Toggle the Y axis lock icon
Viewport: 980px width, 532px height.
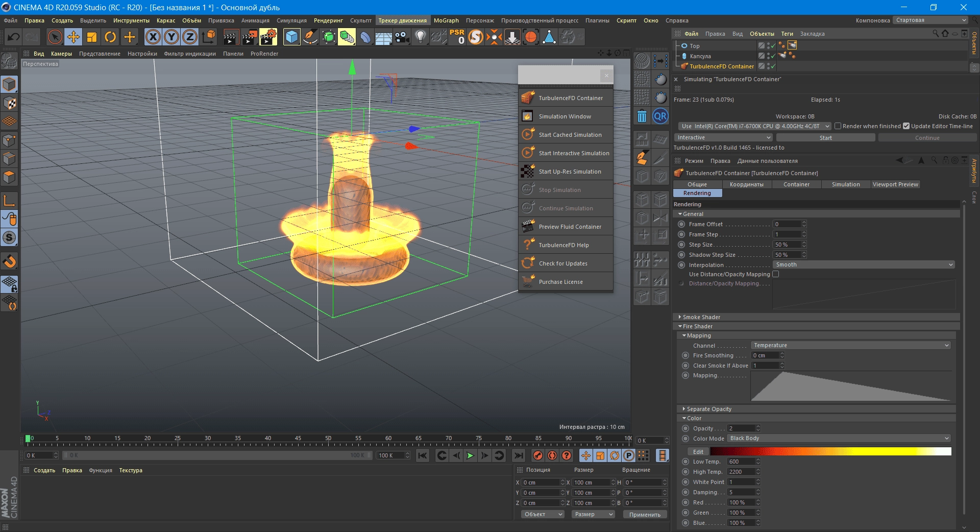[171, 37]
